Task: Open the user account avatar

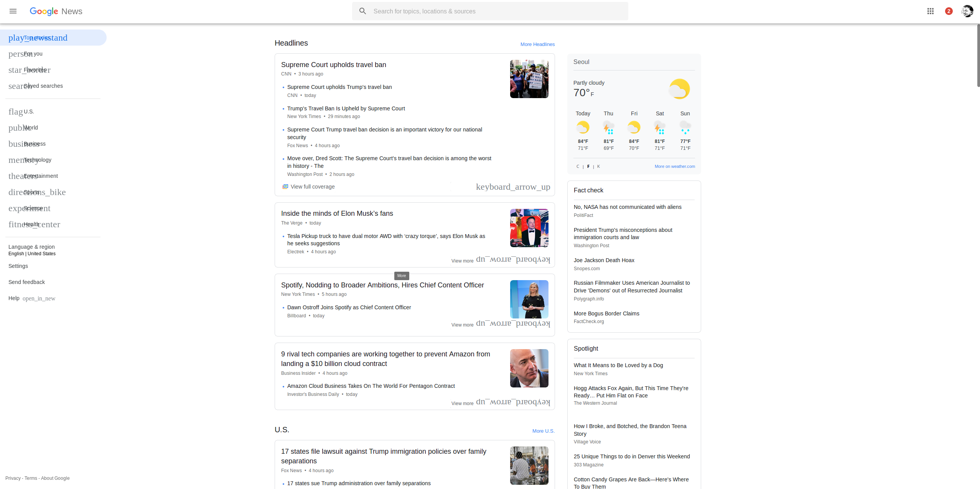Action: tap(967, 11)
